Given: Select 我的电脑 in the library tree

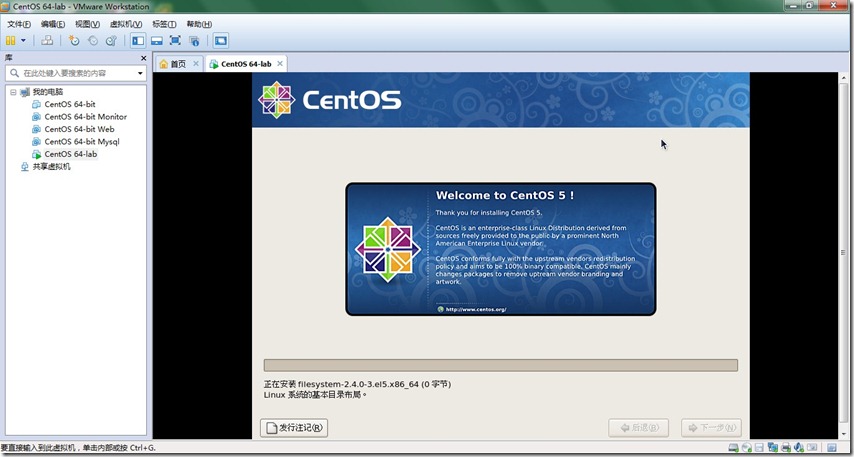Looking at the screenshot, I should click(48, 92).
